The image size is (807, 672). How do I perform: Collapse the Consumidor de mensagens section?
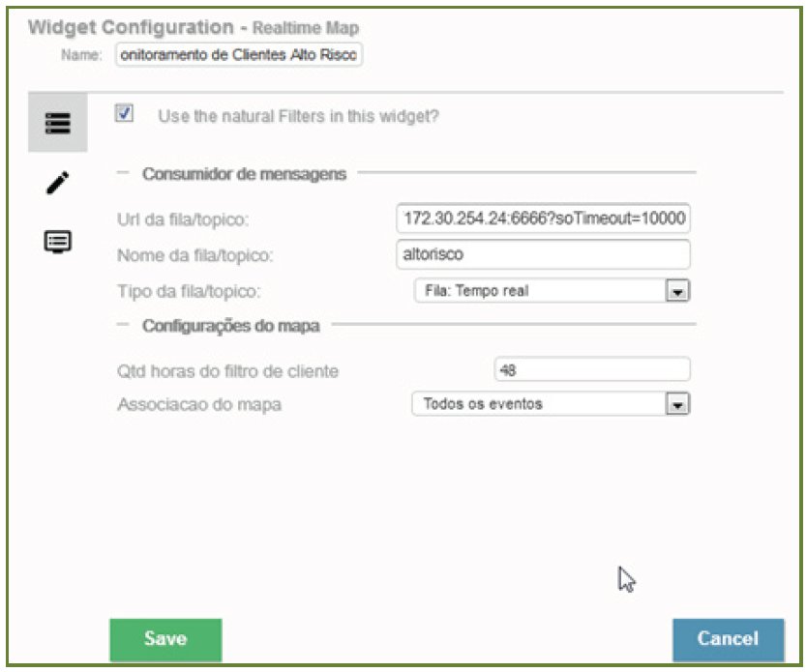123,174
